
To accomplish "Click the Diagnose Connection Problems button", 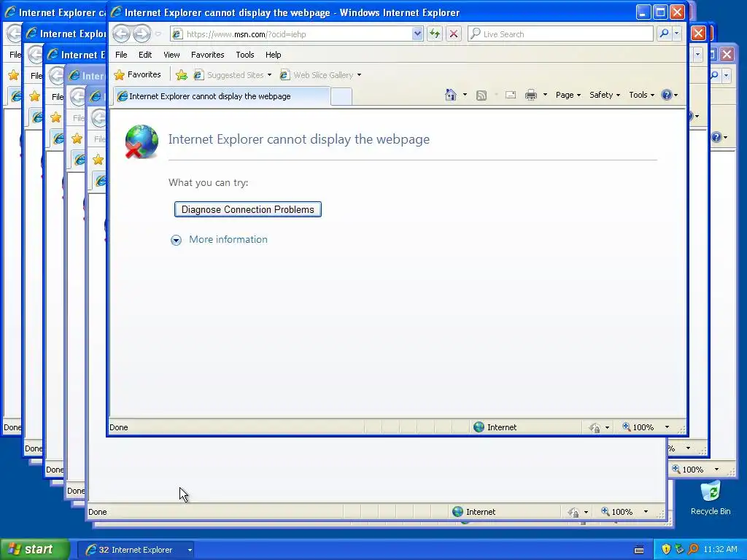I will pos(248,209).
